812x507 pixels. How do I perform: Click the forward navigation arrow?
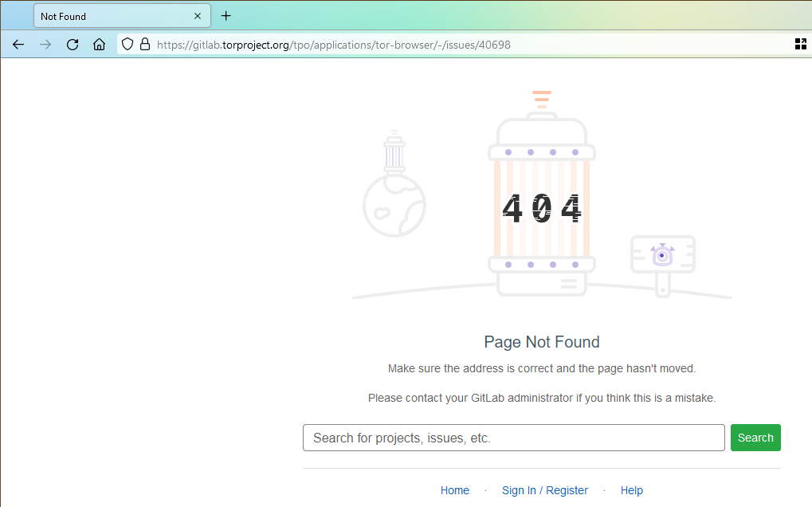point(45,45)
